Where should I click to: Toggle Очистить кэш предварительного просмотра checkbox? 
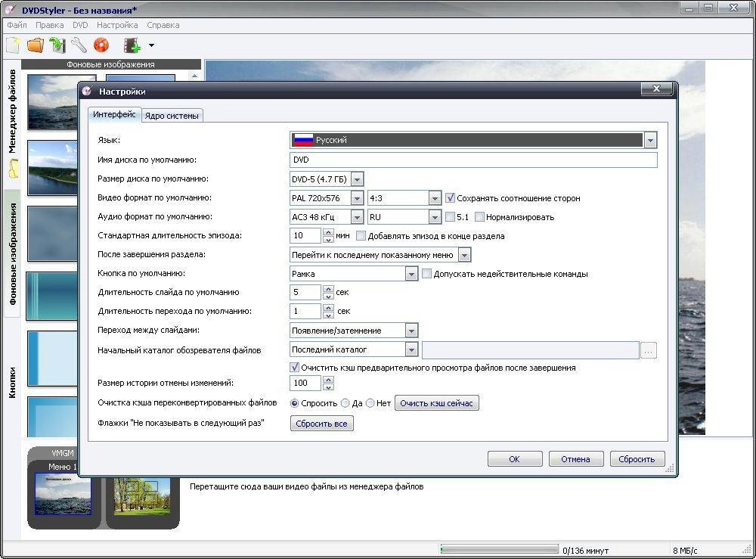click(x=295, y=368)
